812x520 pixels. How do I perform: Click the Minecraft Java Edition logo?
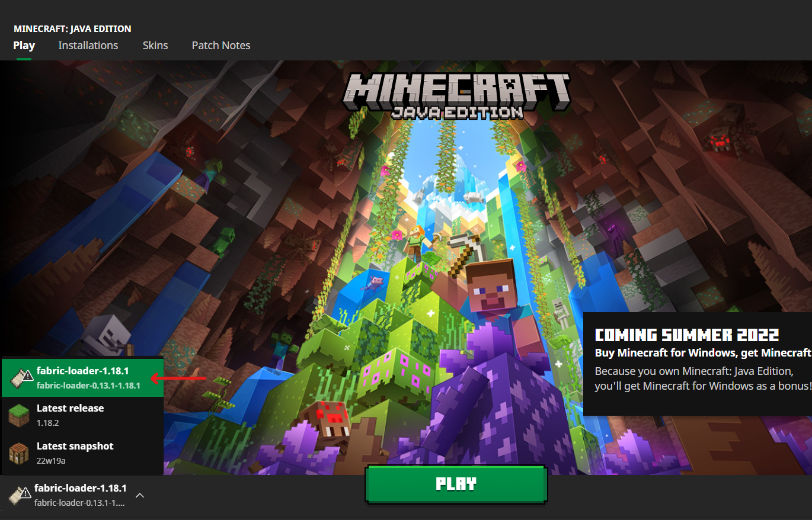[x=456, y=95]
